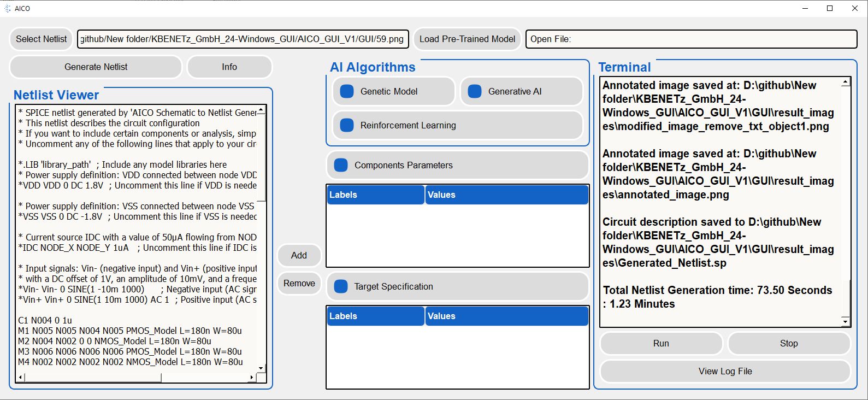This screenshot has height=400, width=868.
Task: Click Load Pre-Trained Model button
Action: (467, 39)
